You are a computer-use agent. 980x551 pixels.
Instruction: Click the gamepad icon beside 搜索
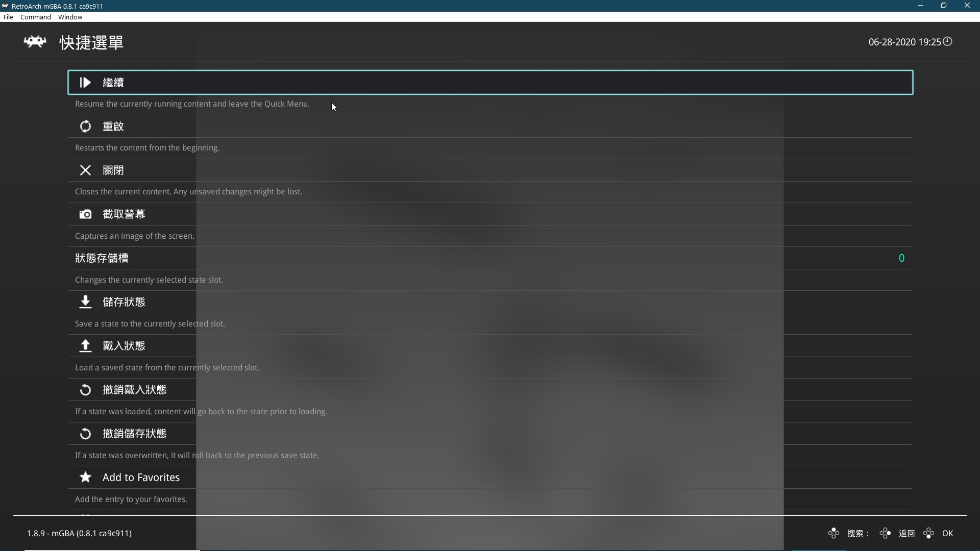pos(834,533)
